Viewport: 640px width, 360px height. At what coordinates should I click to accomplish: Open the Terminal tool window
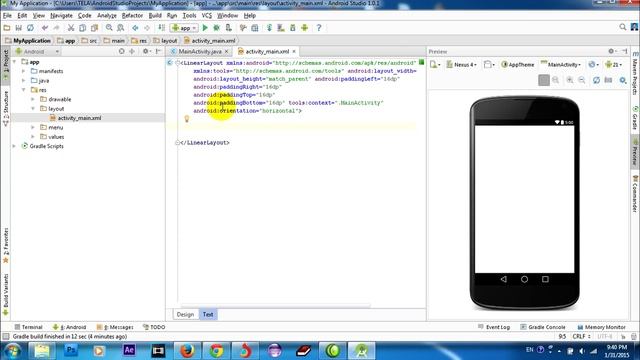point(28,327)
